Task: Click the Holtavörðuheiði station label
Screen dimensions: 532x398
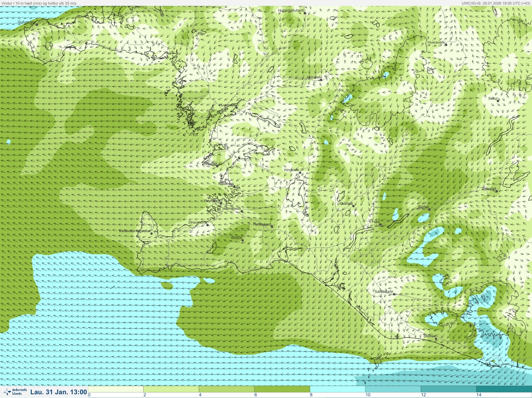Action: [x=291, y=10]
